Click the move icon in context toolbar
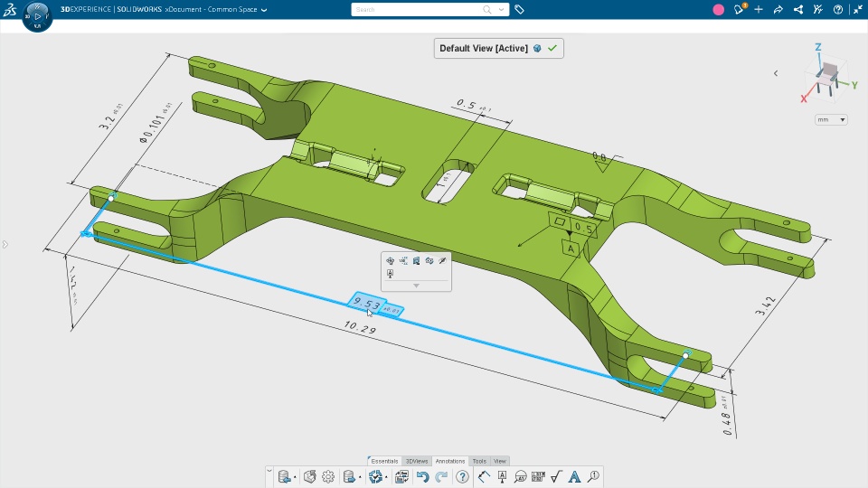 pyautogui.click(x=391, y=260)
